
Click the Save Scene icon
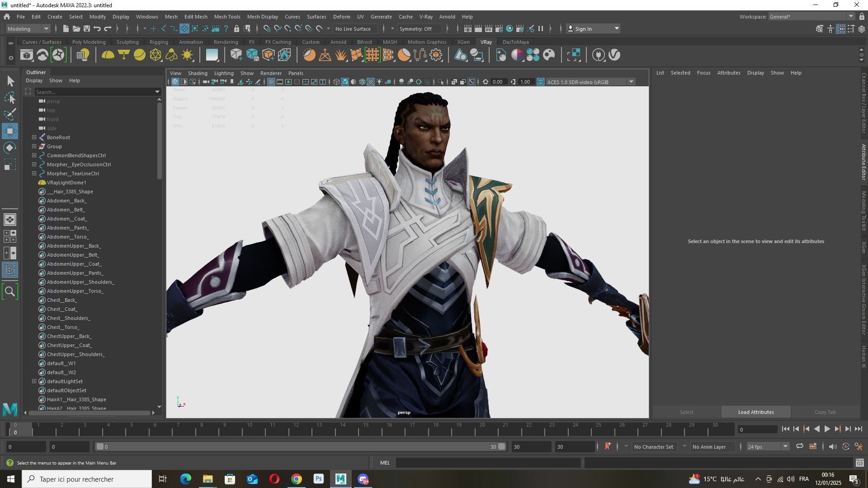87,29
